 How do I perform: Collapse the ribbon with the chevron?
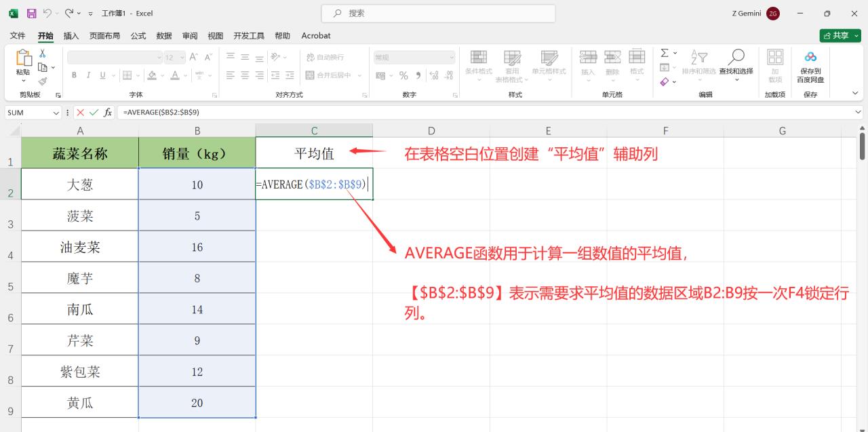[x=855, y=93]
